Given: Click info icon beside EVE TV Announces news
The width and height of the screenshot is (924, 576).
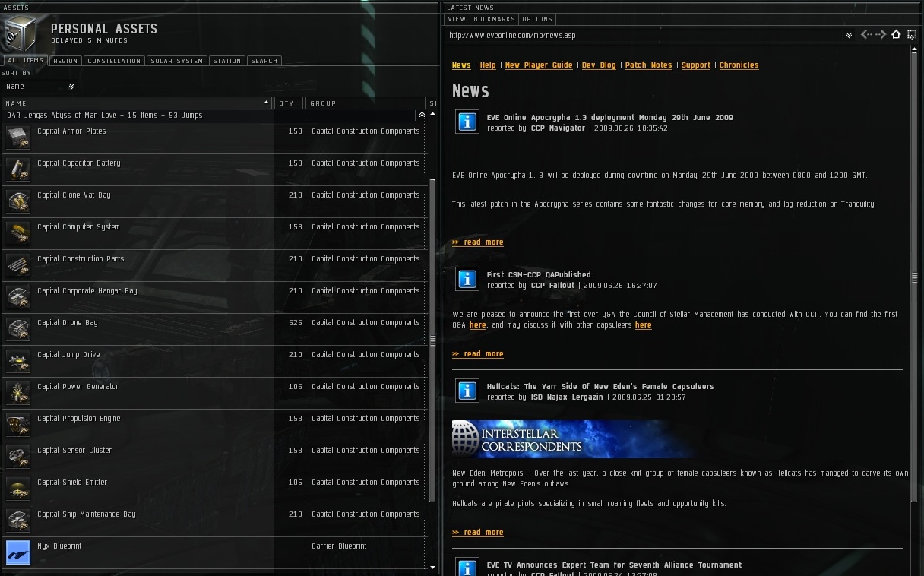Looking at the screenshot, I should tap(467, 567).
